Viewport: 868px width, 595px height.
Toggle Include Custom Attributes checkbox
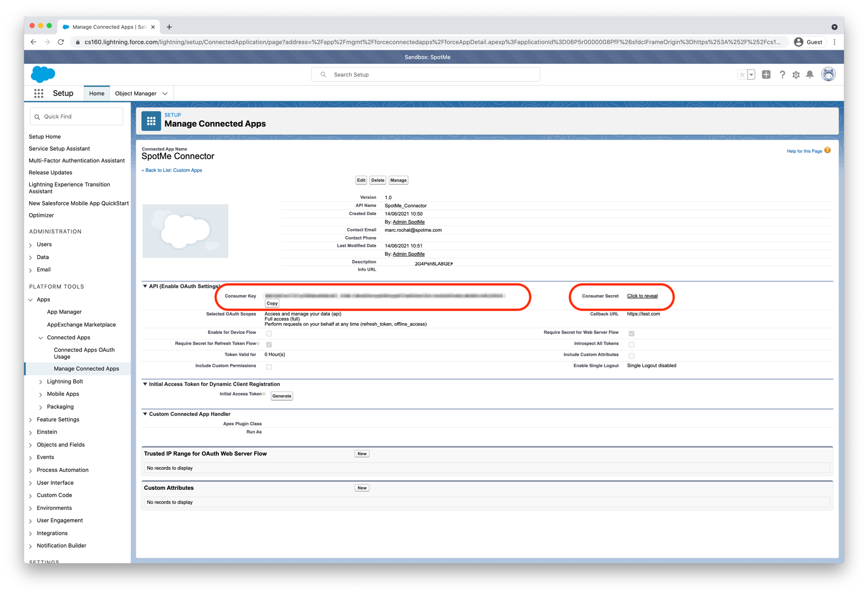click(631, 356)
